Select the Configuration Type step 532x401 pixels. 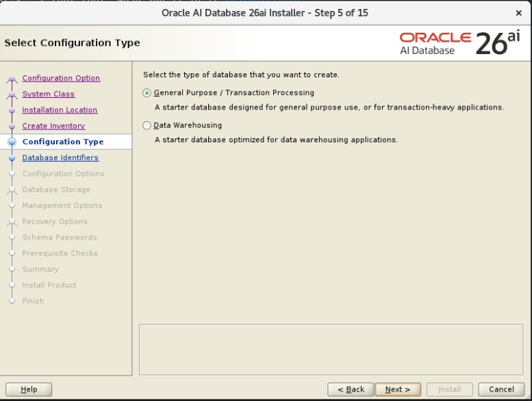coord(63,142)
